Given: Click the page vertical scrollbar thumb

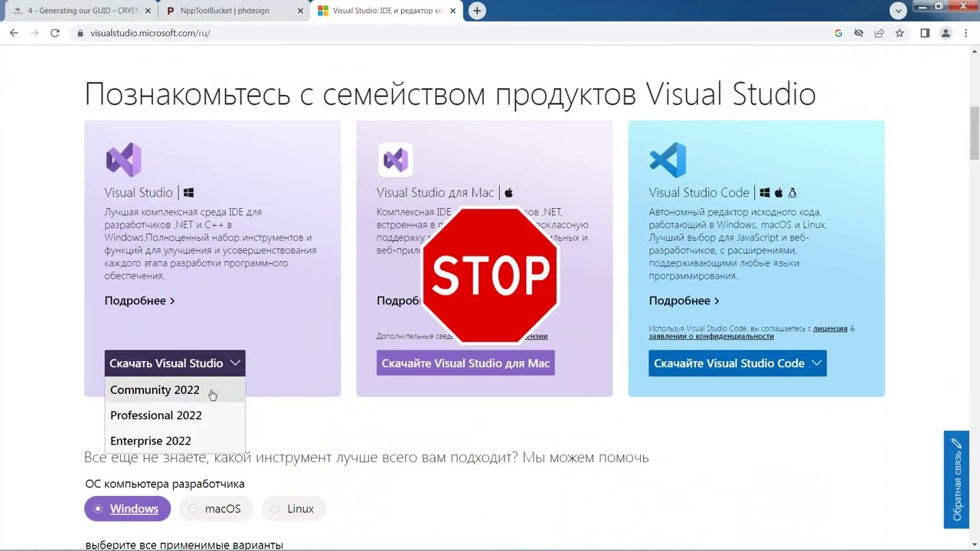Looking at the screenshot, I should (974, 132).
